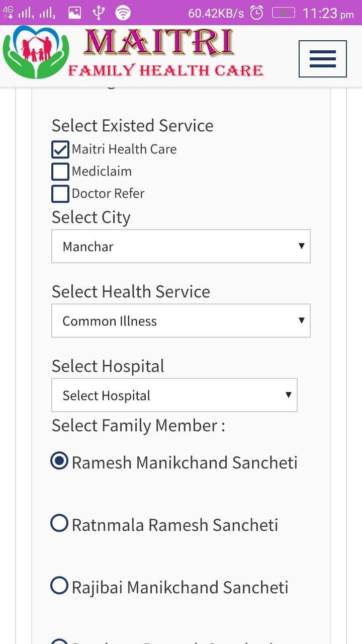
Task: Tap the battery indicator icon
Action: pos(284,13)
